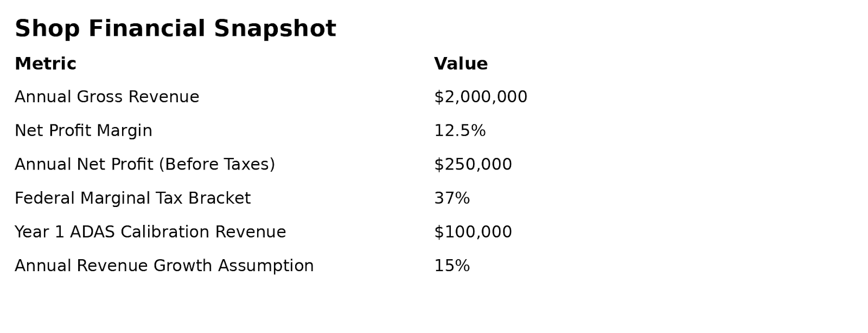The image size is (868, 333).
Task: Click the Shop Financial Snapshot title
Action: [x=175, y=29]
